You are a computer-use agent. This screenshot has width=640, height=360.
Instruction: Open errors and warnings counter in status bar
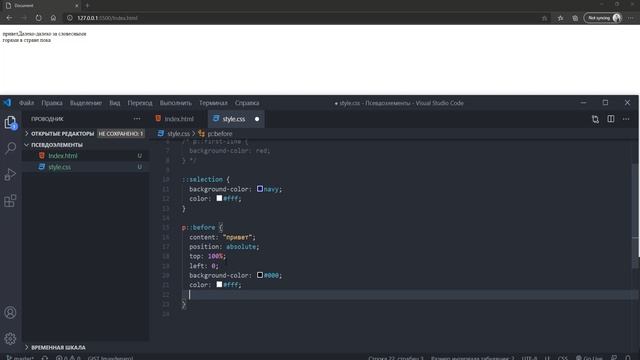pyautogui.click(x=68, y=358)
